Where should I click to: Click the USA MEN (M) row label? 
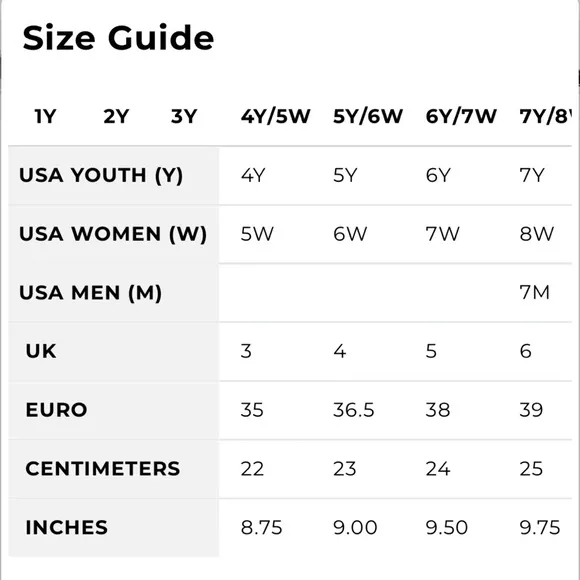tap(90, 293)
